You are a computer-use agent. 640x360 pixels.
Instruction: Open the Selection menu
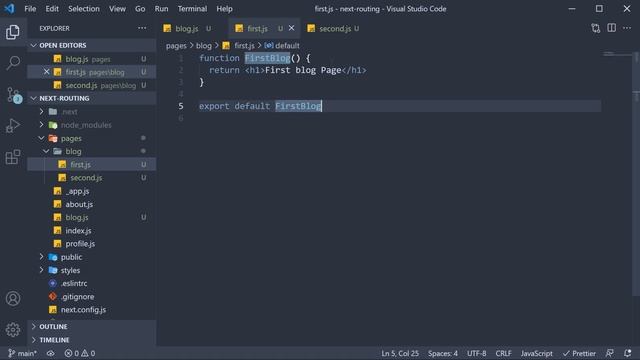point(84,9)
